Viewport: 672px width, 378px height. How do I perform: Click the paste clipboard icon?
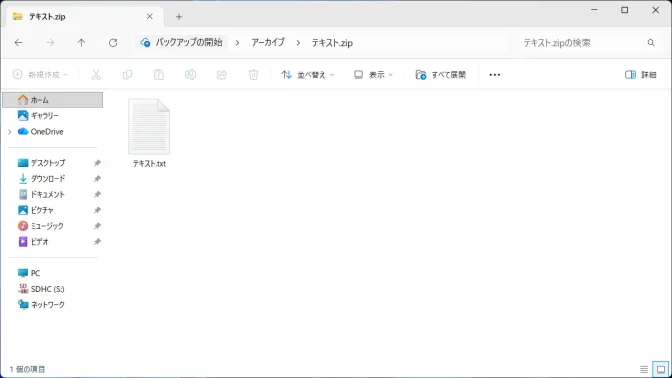click(159, 75)
